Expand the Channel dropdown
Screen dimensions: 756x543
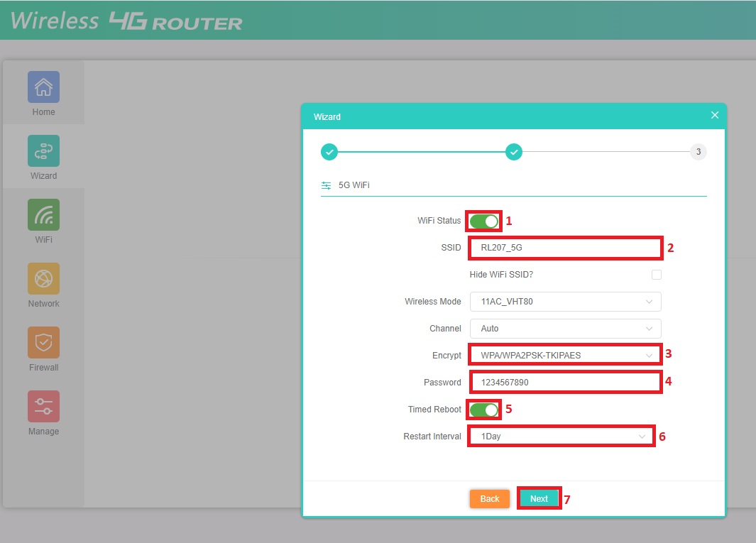click(x=565, y=329)
